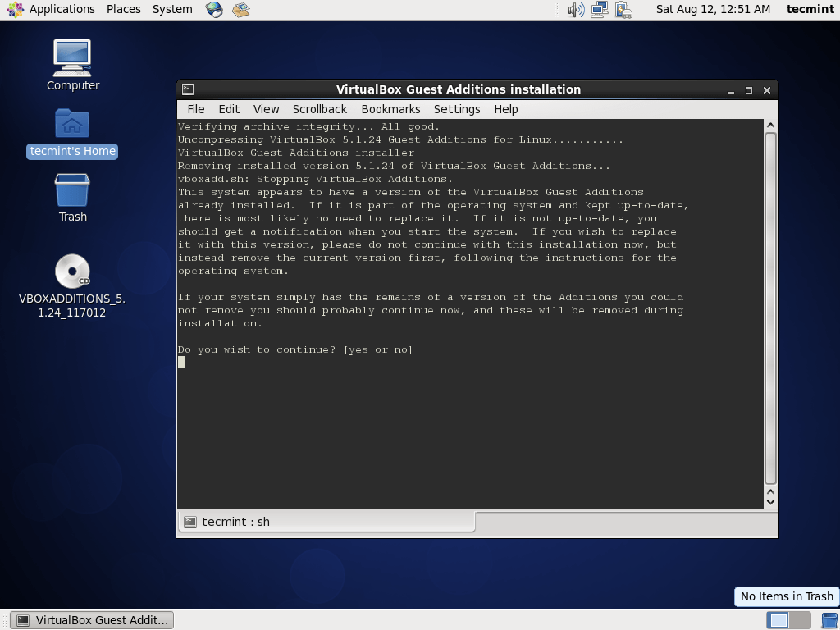Click VirtualBox Guest Additions taskbar button
The image size is (840, 630).
(x=92, y=620)
